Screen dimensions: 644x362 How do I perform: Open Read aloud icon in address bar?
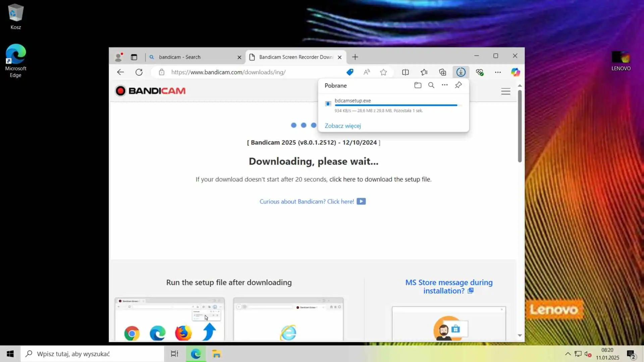coord(367,72)
